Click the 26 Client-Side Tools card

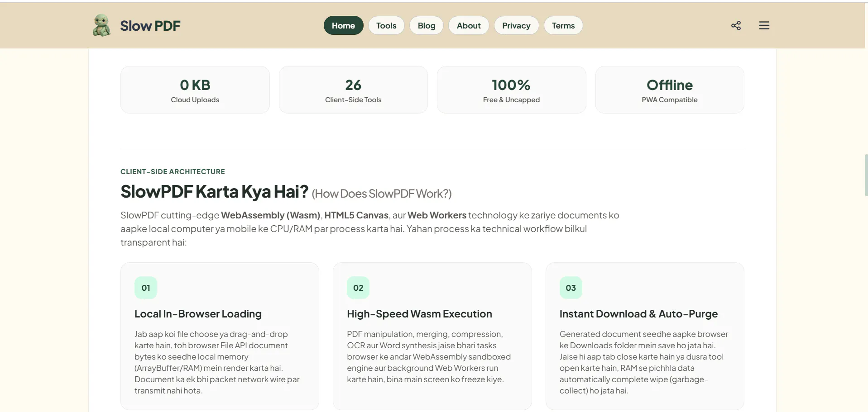353,90
